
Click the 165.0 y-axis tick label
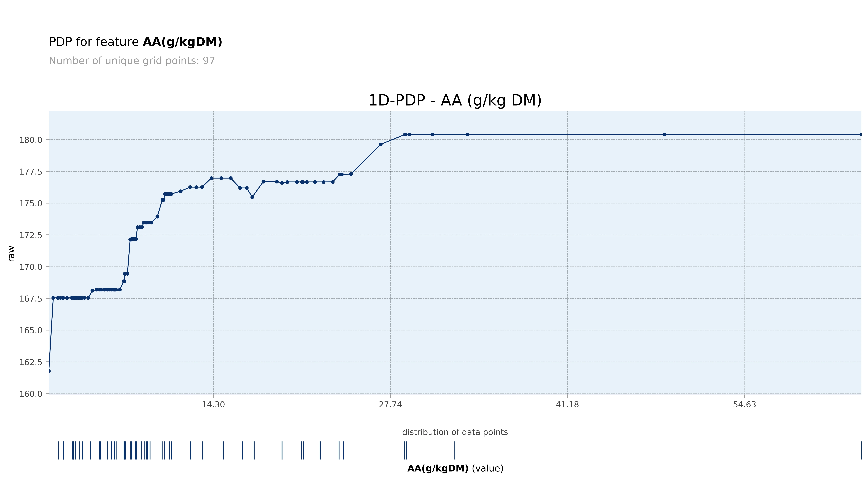[31, 331]
